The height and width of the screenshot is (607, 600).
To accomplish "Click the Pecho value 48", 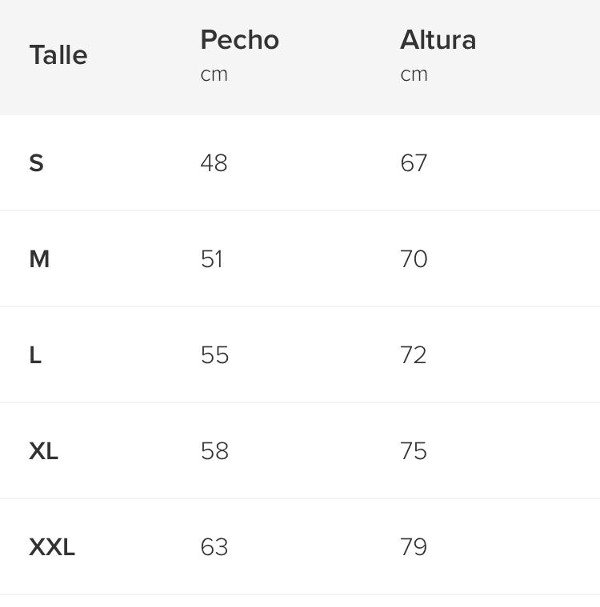I will click(214, 163).
